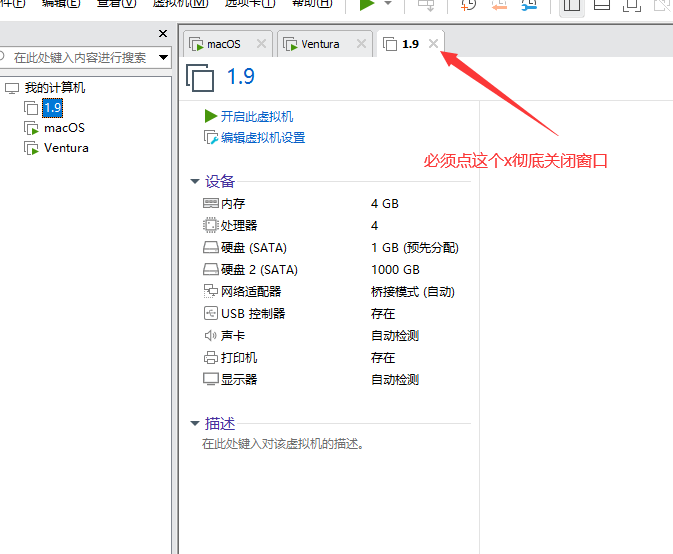Enter full screen mode via toolbar icon
This screenshot has width=673, height=554.
point(632,5)
